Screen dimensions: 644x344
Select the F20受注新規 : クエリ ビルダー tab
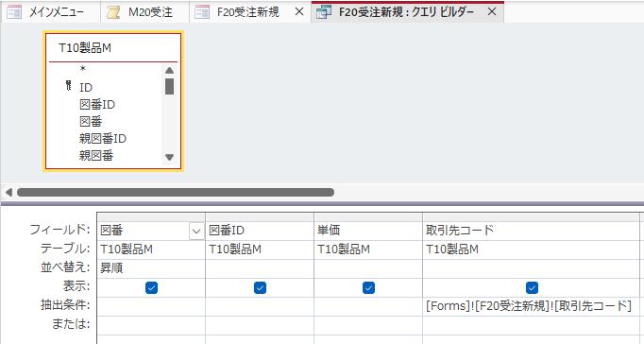point(406,12)
